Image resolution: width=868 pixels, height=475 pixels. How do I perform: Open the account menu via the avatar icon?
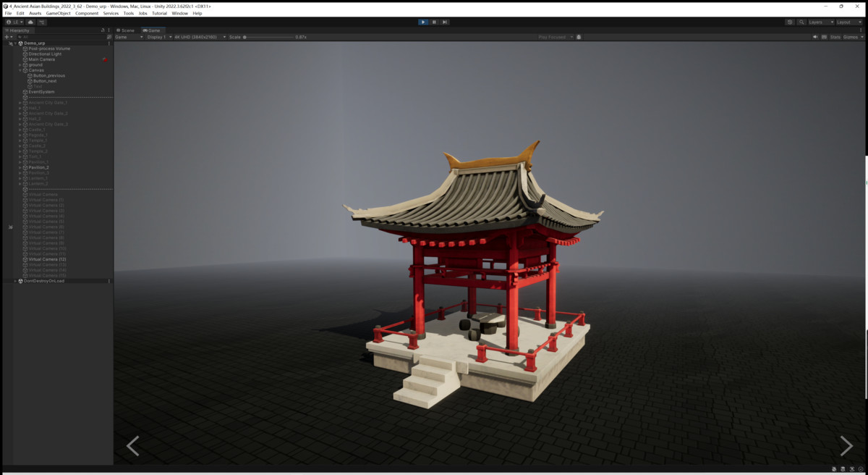[x=9, y=22]
